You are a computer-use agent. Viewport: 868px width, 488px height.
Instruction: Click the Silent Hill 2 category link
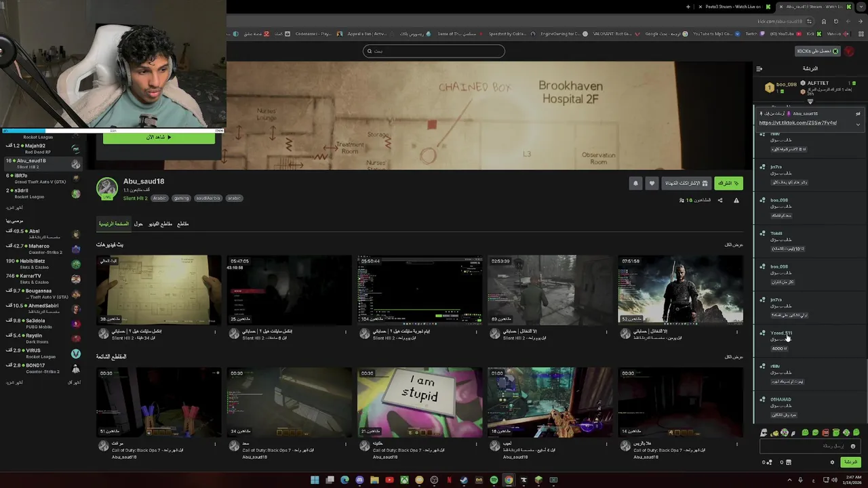tap(135, 199)
